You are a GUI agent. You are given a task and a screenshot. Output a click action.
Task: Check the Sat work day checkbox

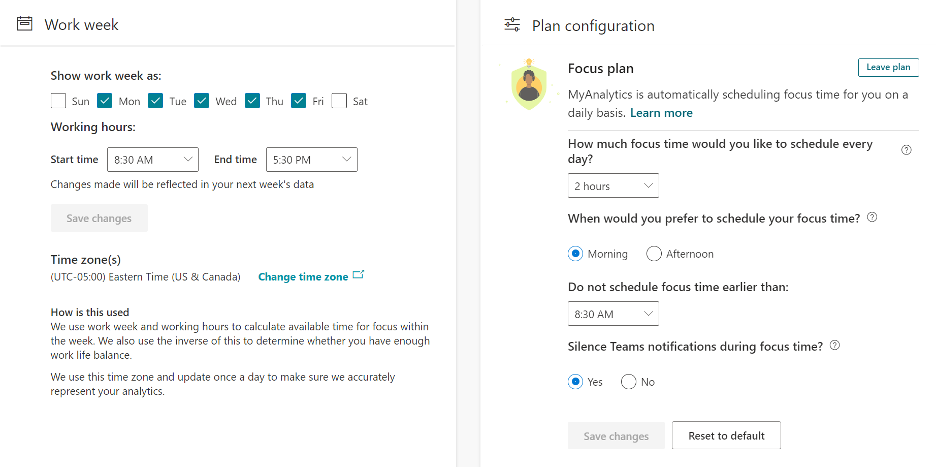(339, 101)
